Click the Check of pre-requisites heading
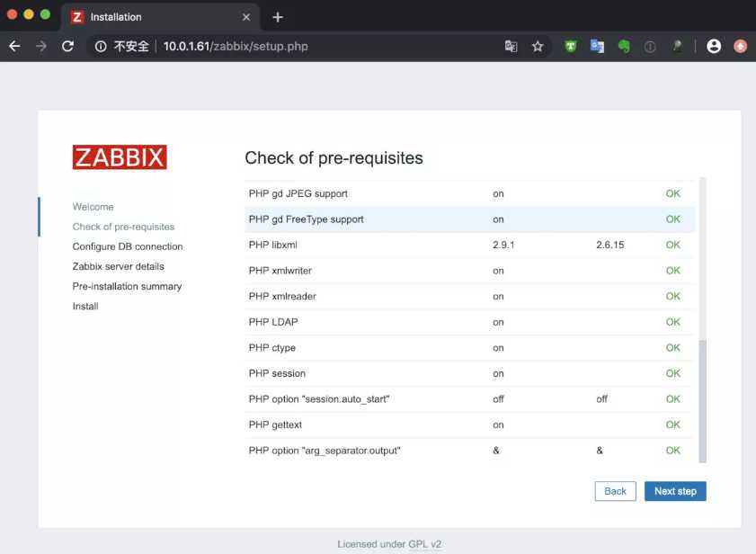 tap(334, 158)
